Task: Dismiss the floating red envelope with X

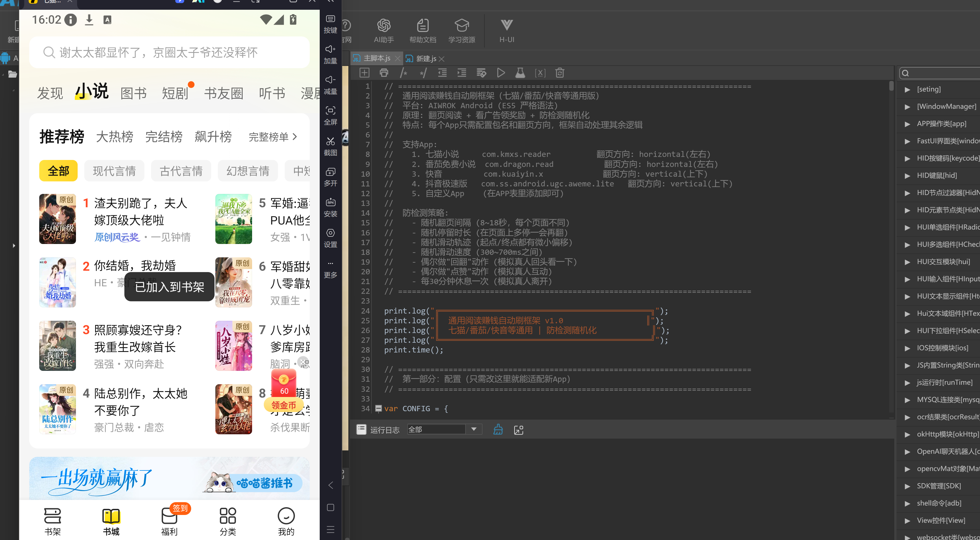Action: click(x=303, y=362)
